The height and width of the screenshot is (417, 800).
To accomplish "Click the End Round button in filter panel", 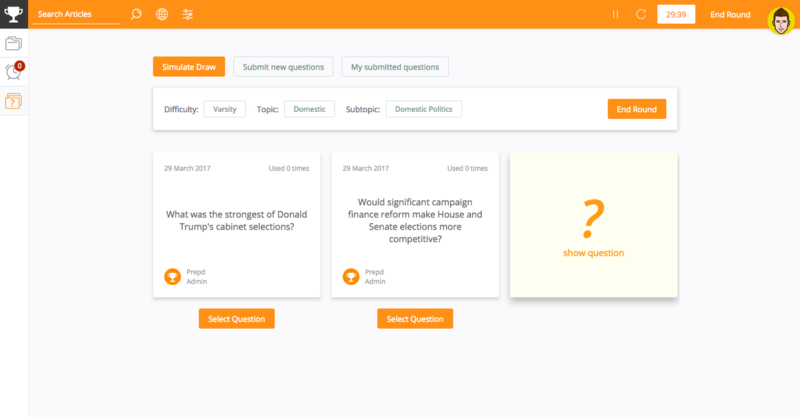I will pos(637,109).
